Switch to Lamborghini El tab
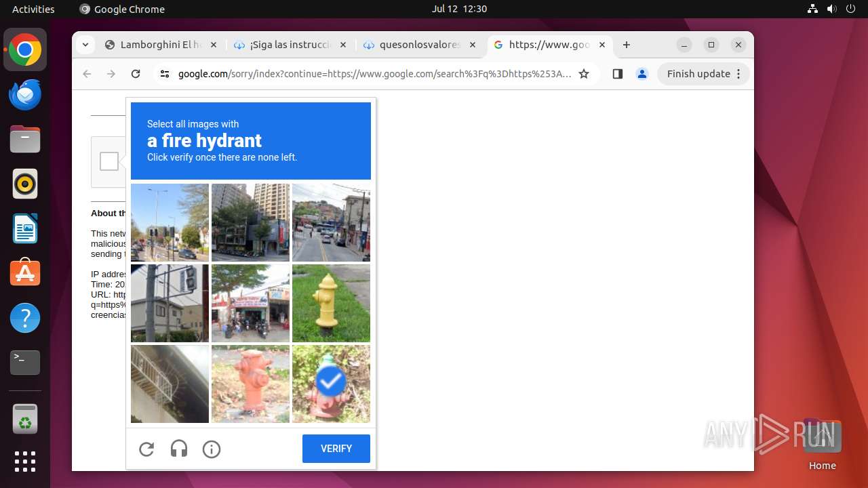 pos(160,45)
